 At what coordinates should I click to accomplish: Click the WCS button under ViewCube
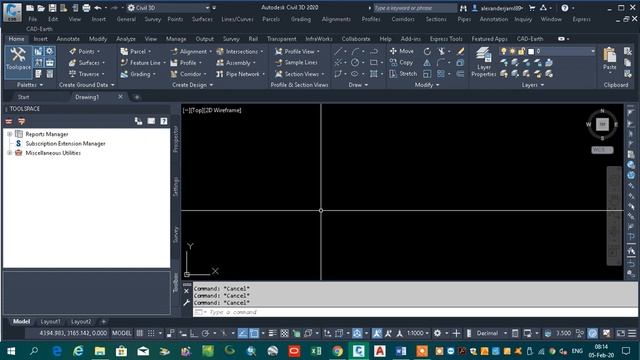coord(602,150)
